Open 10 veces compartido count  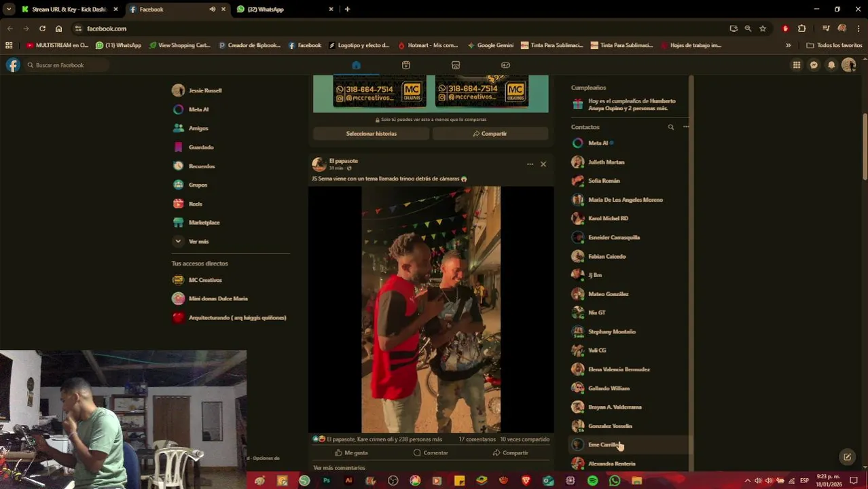[x=525, y=439]
